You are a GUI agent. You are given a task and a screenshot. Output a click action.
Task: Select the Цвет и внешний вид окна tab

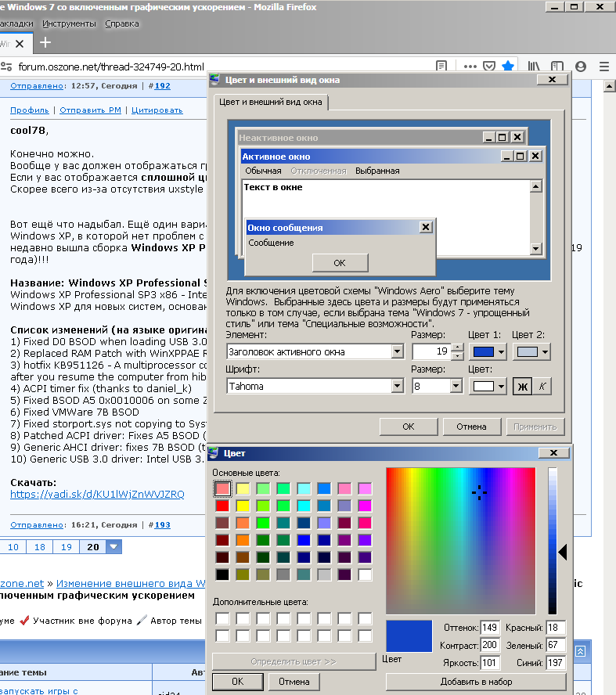coord(271,102)
